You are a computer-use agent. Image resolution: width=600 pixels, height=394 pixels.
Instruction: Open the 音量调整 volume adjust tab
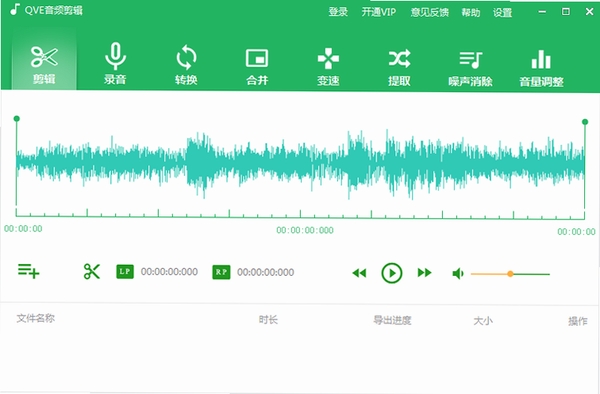point(541,68)
